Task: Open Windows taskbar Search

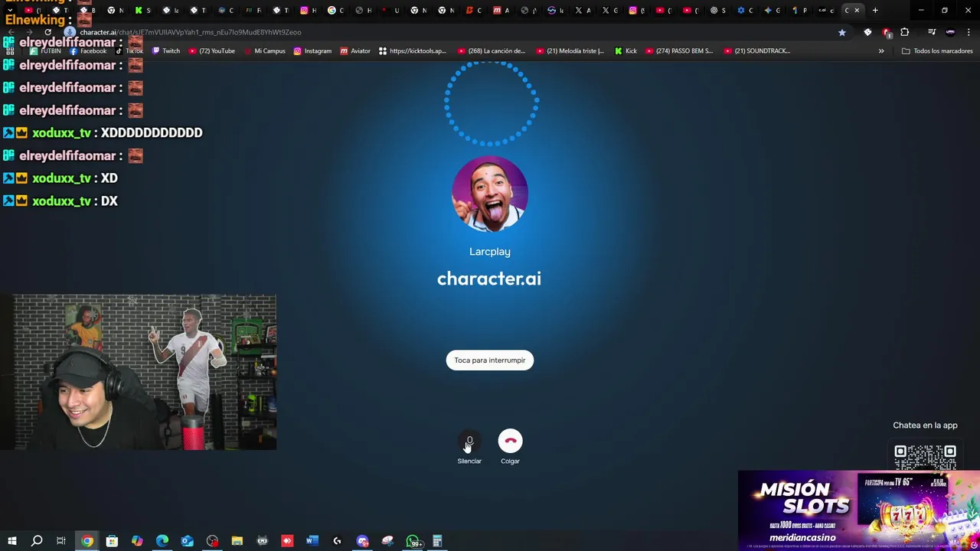Action: coord(36,541)
